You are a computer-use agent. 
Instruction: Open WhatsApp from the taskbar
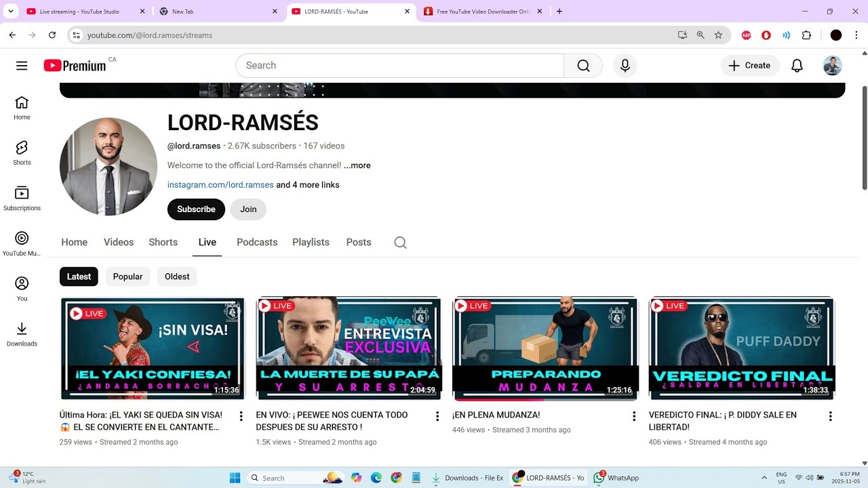coord(616,478)
